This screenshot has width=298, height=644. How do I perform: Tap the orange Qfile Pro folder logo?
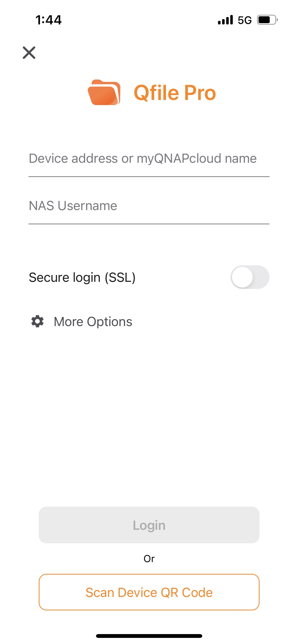pyautogui.click(x=104, y=93)
